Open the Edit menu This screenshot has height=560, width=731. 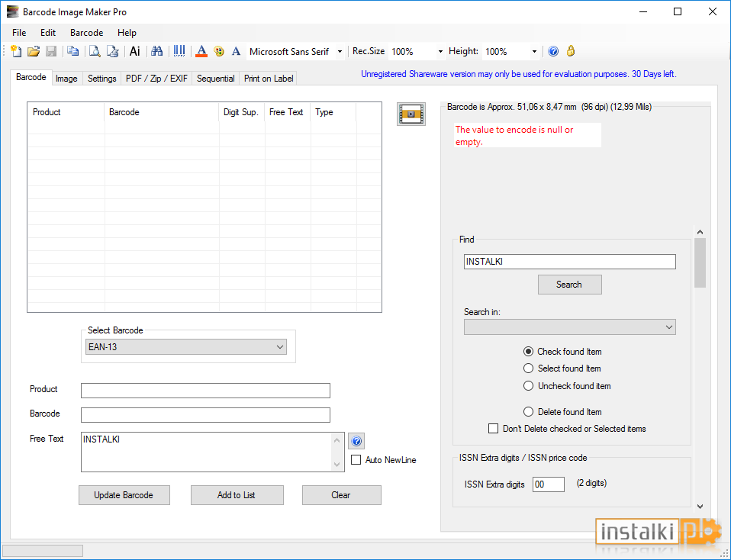(48, 33)
